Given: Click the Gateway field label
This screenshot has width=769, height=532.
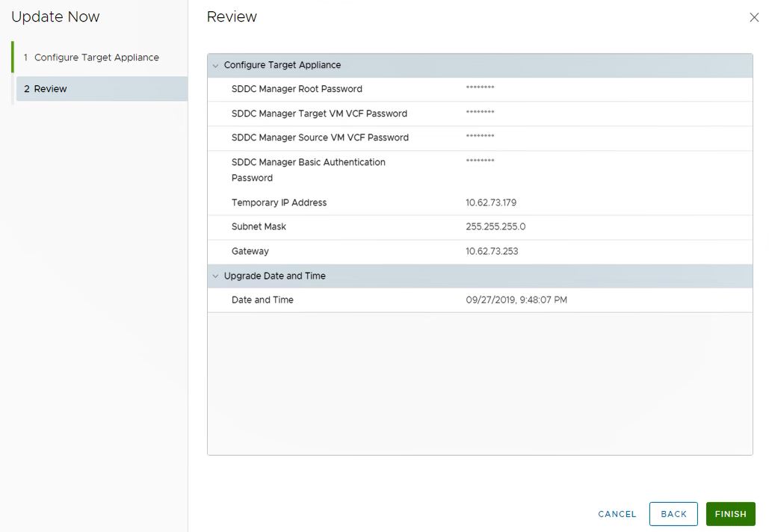Looking at the screenshot, I should [x=250, y=251].
